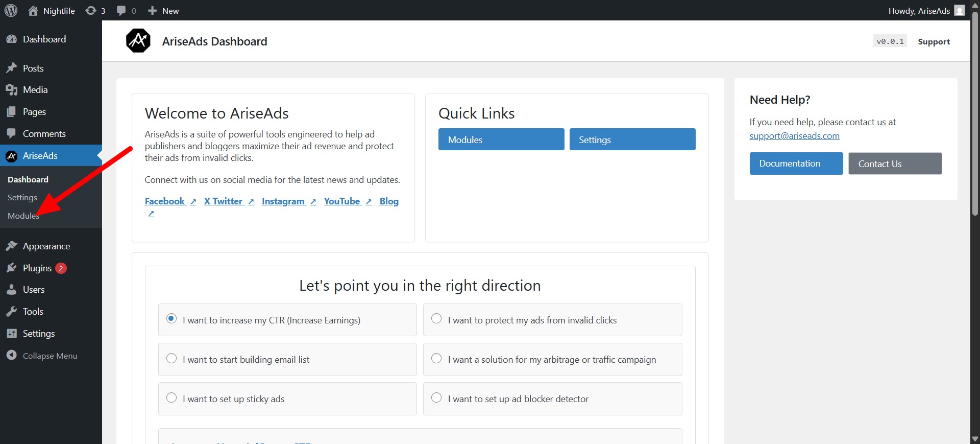This screenshot has height=444, width=980.
Task: Click the Tools wrench icon
Action: pyautogui.click(x=11, y=312)
